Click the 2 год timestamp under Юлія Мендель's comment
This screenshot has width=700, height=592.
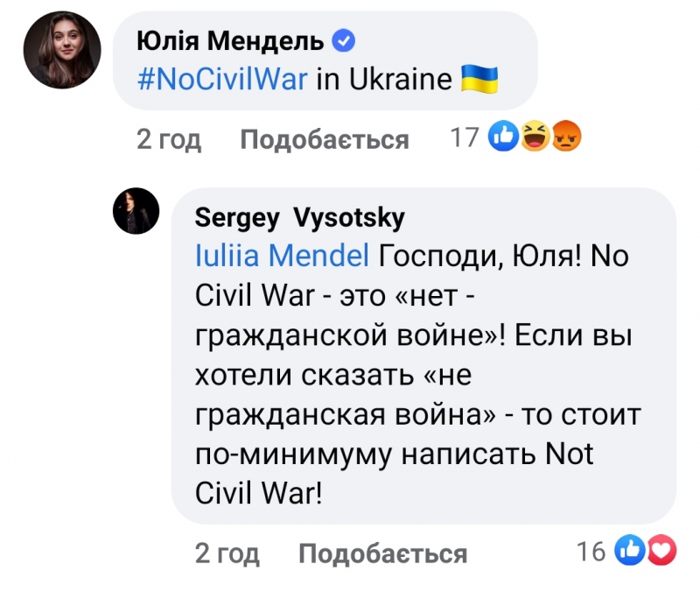pyautogui.click(x=169, y=139)
